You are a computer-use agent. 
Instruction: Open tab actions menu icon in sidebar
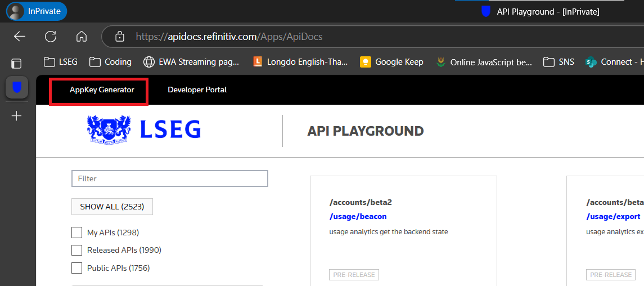(x=16, y=63)
